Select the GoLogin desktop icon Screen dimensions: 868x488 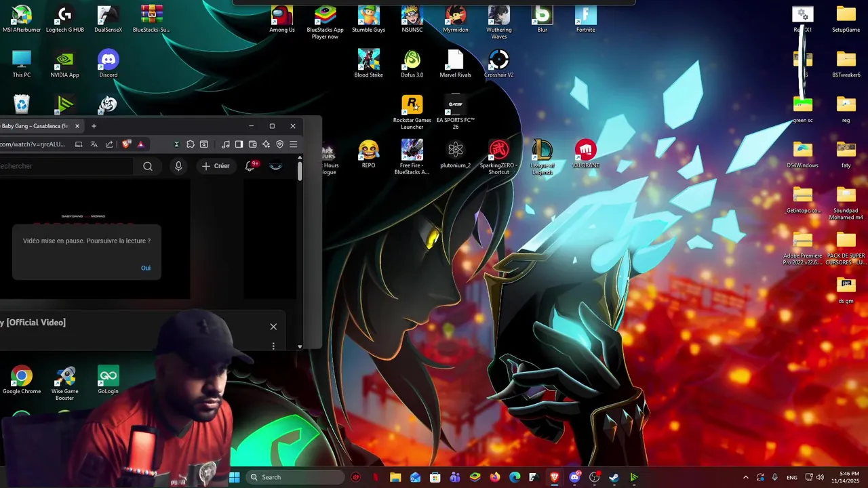pyautogui.click(x=108, y=380)
